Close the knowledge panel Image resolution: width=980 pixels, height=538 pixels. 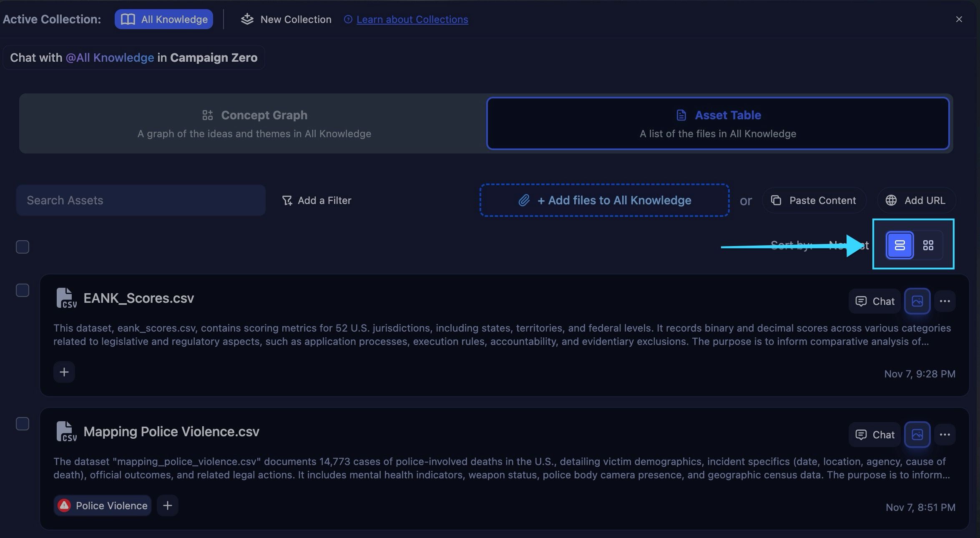click(x=959, y=19)
